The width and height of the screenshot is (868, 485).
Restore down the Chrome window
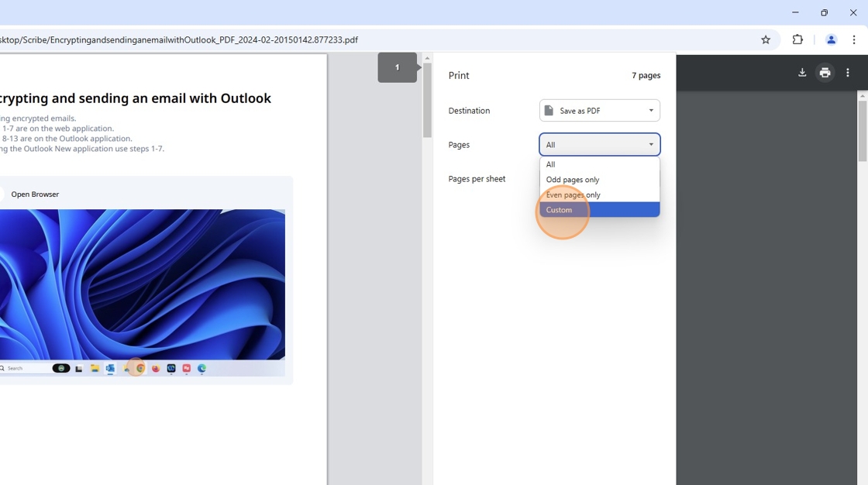[825, 12]
